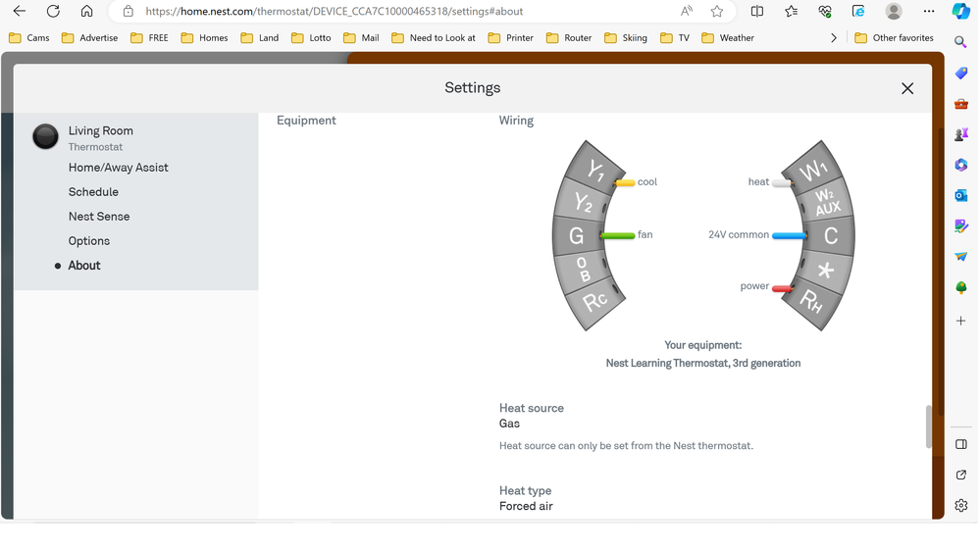Go to browser home page
This screenshot has width=980, height=551.
[x=87, y=11]
